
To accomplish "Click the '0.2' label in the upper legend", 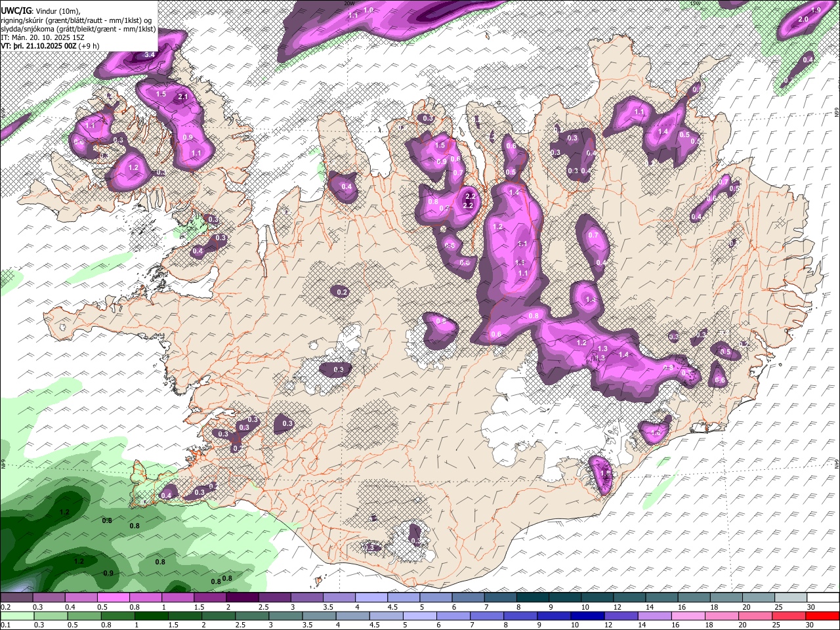I will 6,607.
